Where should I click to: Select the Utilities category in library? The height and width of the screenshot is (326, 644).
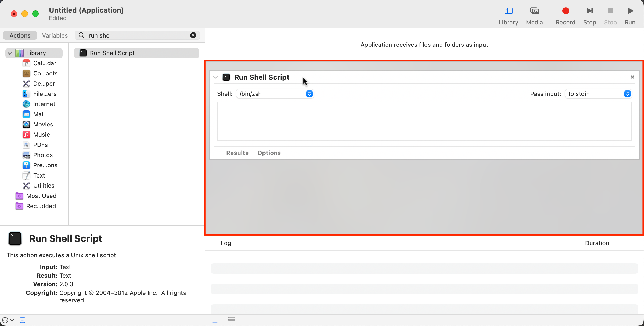pos(44,186)
